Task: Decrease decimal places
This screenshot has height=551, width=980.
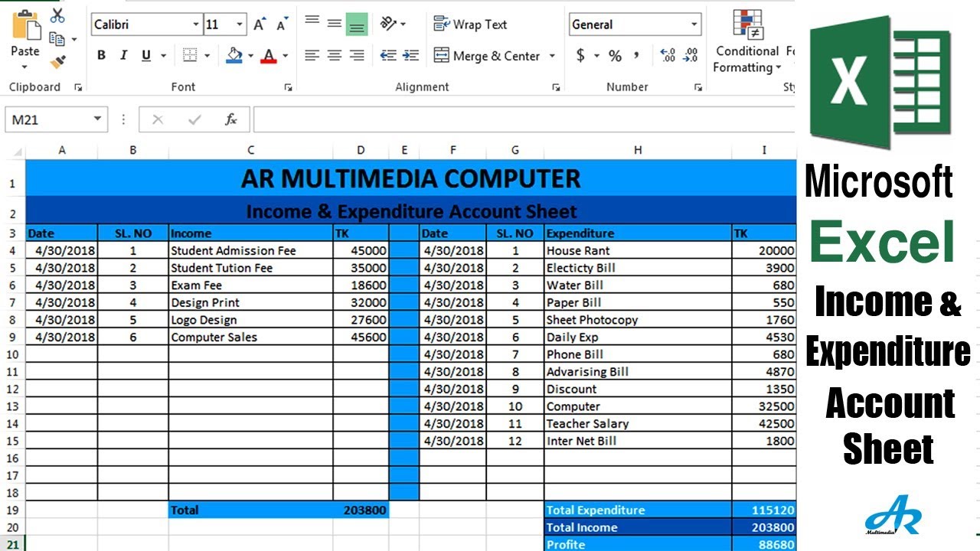Action: click(691, 55)
